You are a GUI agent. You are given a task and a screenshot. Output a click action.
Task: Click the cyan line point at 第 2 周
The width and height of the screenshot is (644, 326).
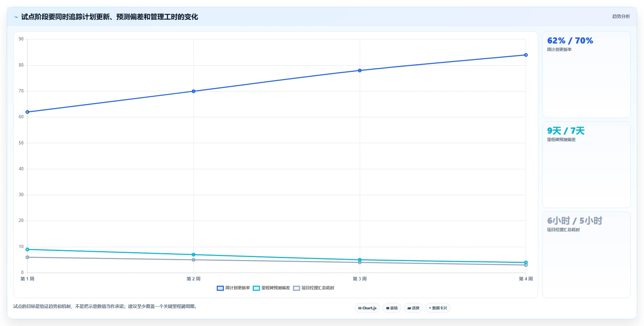click(x=193, y=255)
